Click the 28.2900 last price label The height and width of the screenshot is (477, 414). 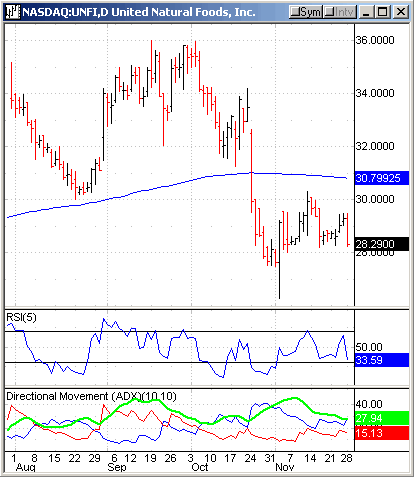coord(382,244)
